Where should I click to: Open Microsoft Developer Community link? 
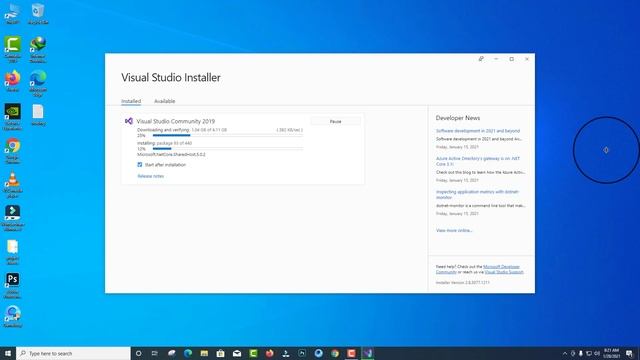[478, 269]
